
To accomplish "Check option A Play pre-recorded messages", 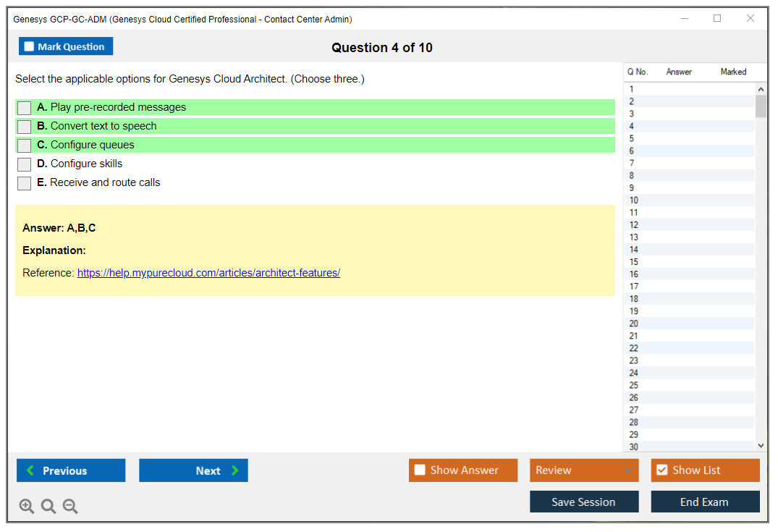I will [25, 108].
